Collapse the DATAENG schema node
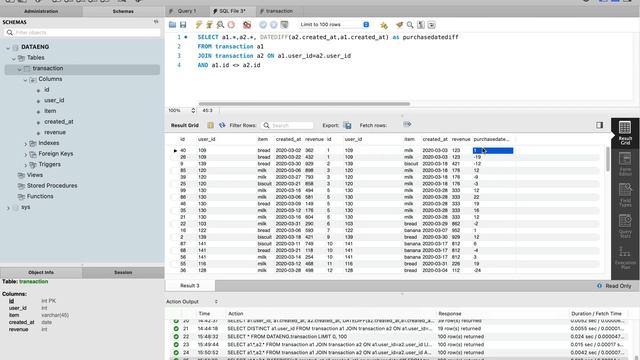 click(8, 47)
